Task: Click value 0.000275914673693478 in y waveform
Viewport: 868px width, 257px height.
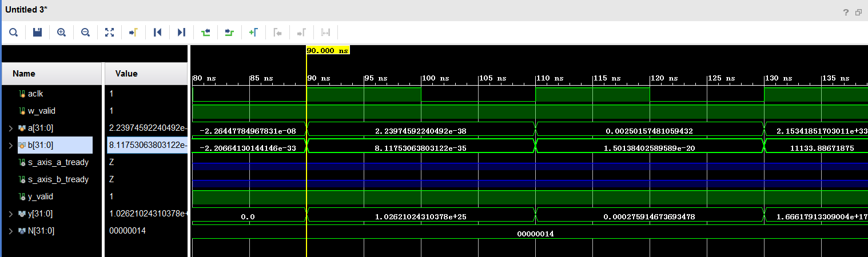Action: [650, 216]
